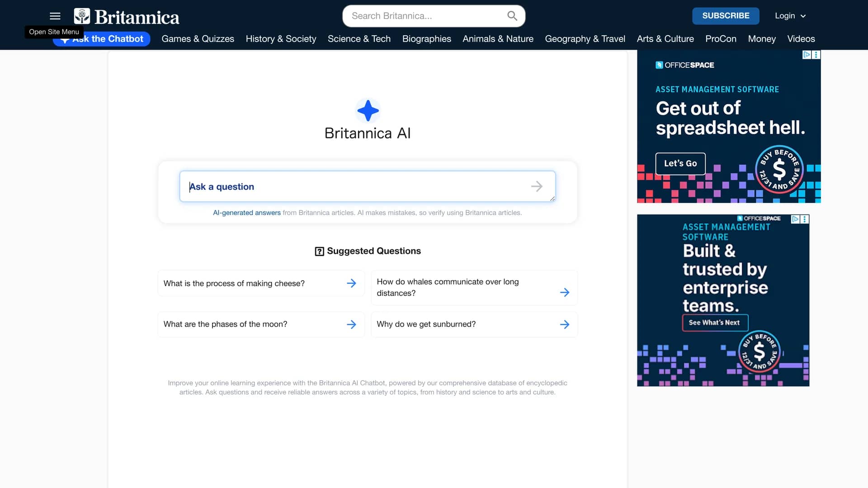This screenshot has height=488, width=868.
Task: Click dollar badge in lower ad
Action: 759,352
